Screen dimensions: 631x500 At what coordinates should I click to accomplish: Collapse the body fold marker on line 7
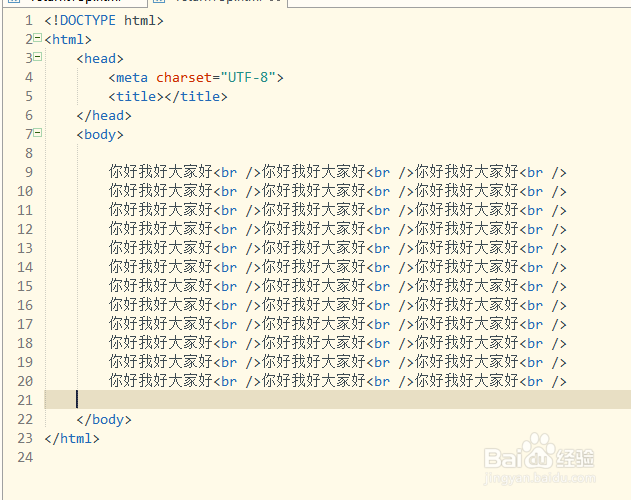pos(37,132)
